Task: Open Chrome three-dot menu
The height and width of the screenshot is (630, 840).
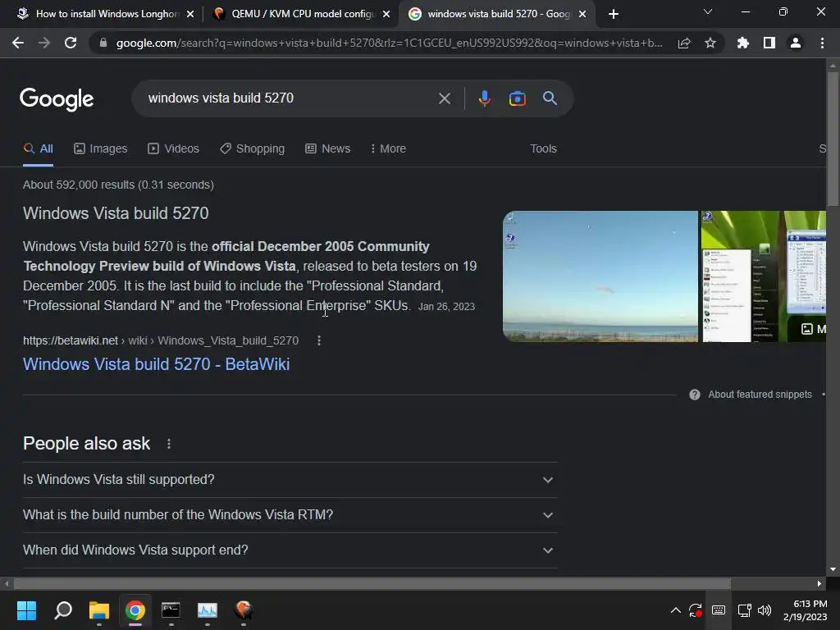Action: [822, 43]
